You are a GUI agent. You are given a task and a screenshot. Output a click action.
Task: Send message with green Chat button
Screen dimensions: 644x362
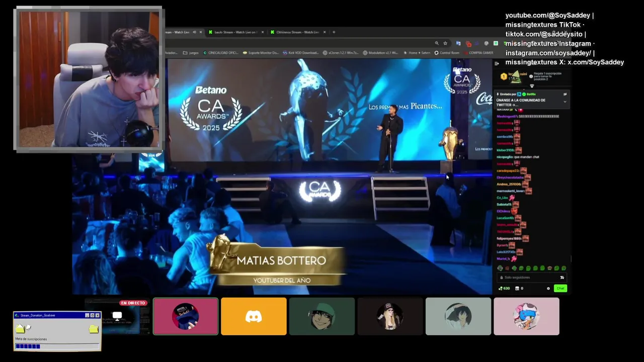(560, 288)
